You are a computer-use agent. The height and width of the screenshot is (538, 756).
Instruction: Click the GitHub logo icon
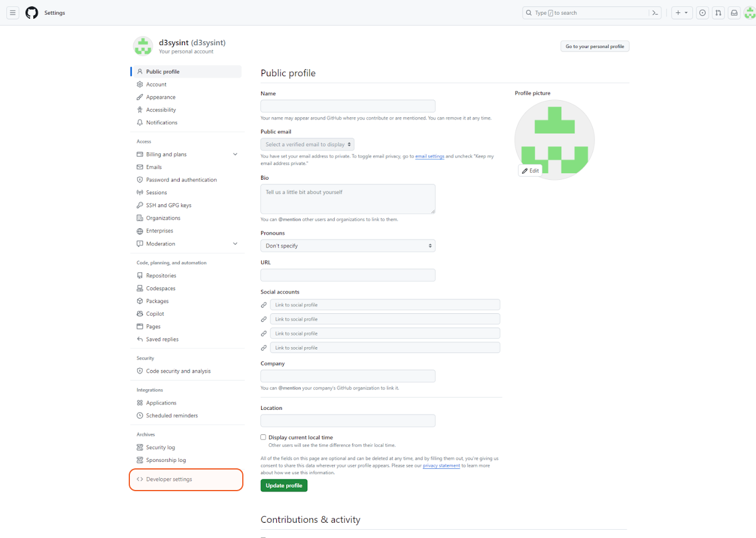pos(32,13)
